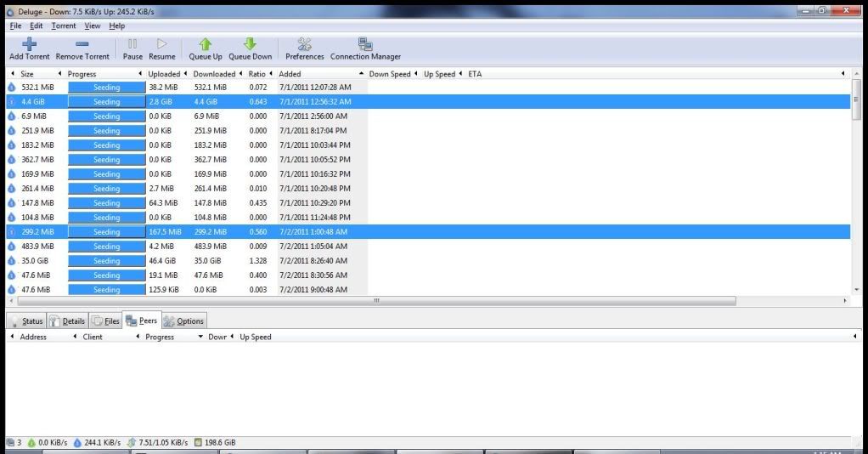The image size is (868, 454).
Task: Open the File menu
Action: click(15, 26)
